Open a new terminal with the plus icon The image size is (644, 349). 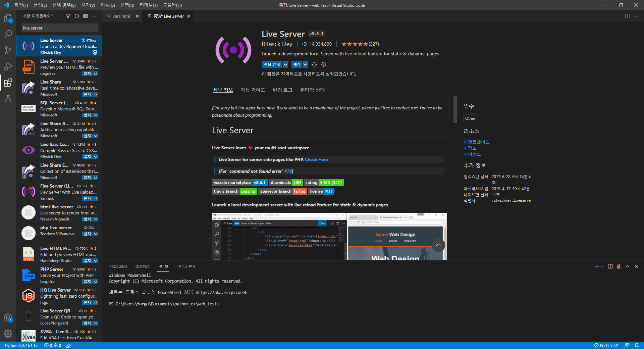pos(596,266)
